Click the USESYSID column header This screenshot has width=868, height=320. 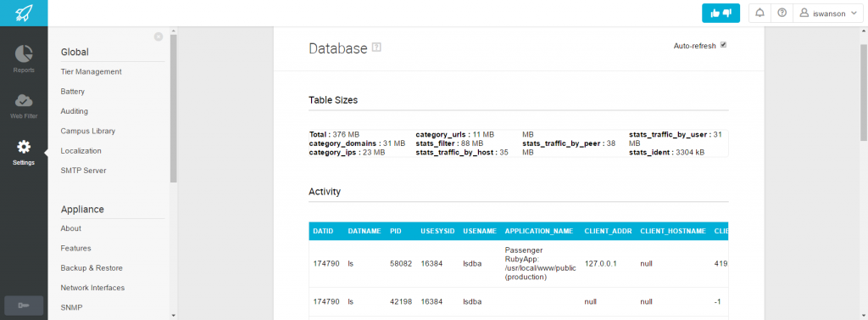437,231
